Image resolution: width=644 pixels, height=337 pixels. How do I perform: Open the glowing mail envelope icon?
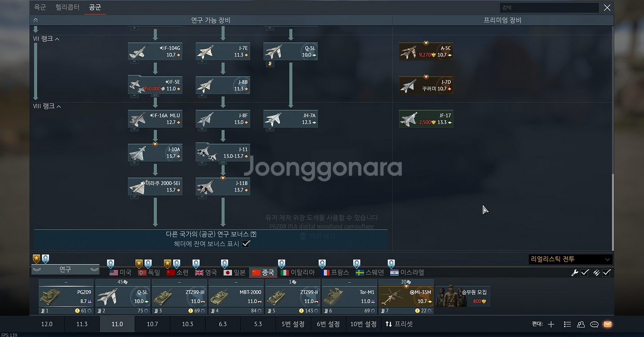pos(608,324)
